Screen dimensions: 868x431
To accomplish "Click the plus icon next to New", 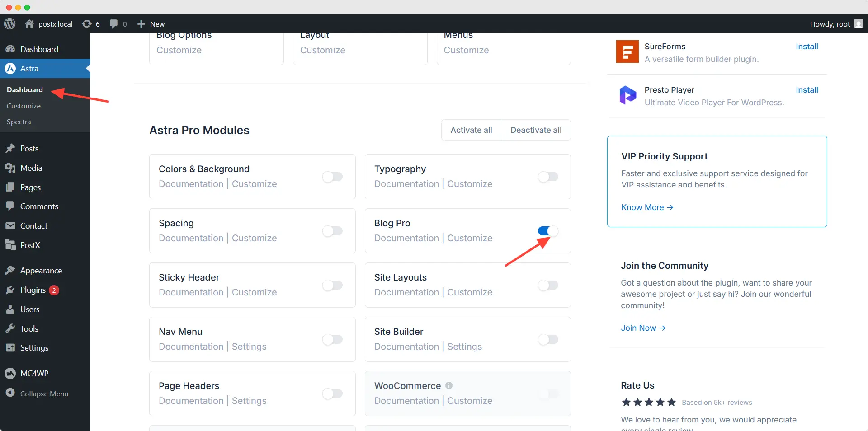I will click(x=141, y=23).
